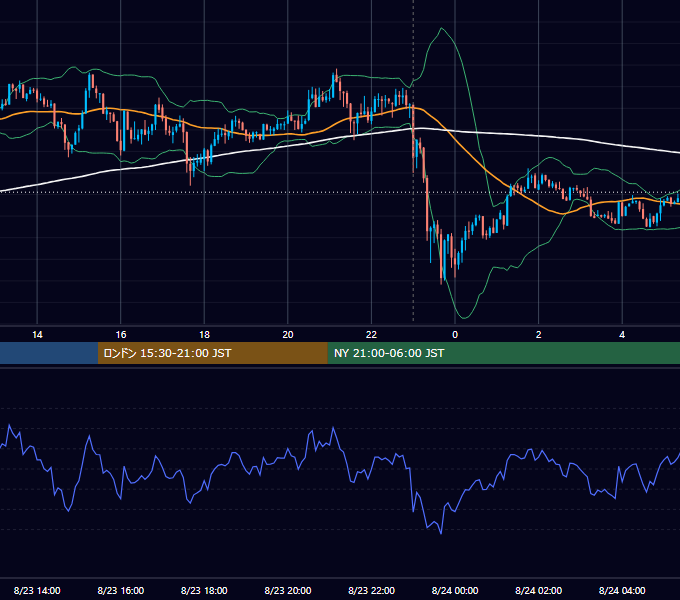Screen dimensions: 680x600
Task: Click the 20 hour label on price chart axis
Action: tap(288, 335)
